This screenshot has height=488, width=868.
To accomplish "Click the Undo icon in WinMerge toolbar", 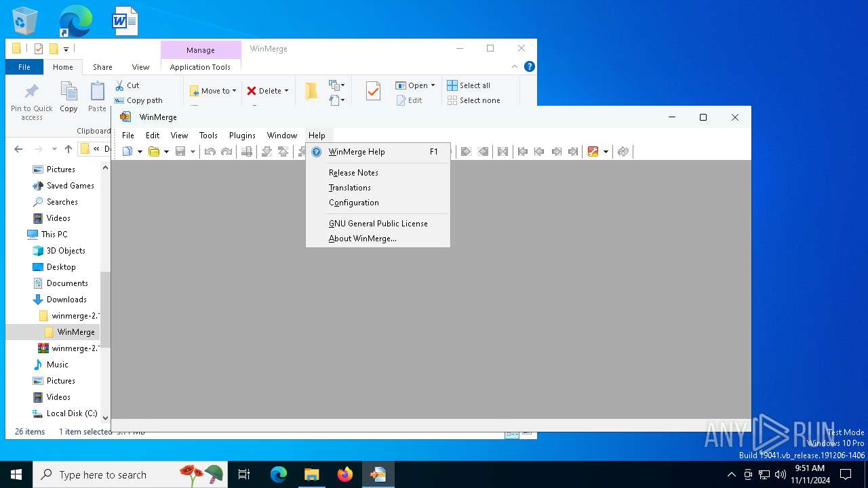I will click(210, 152).
